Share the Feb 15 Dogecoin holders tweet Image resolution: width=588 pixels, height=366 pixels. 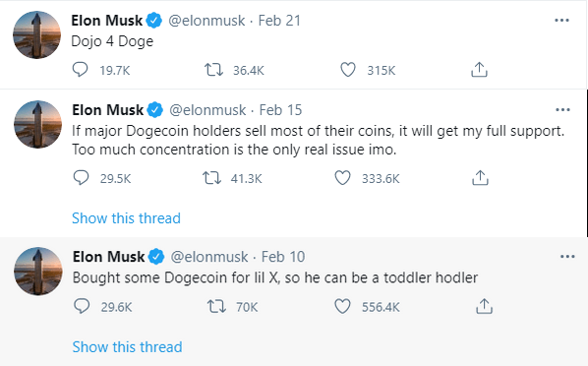480,177
